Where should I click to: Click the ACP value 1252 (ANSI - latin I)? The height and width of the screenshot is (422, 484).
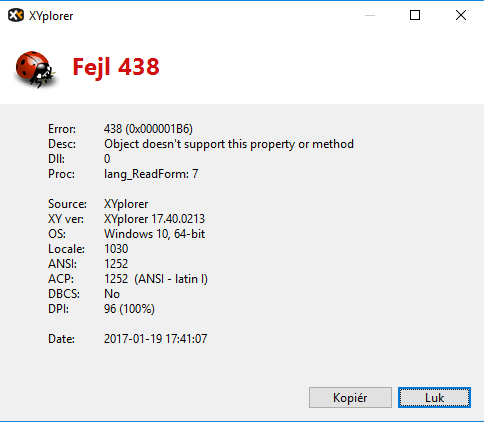(x=156, y=279)
